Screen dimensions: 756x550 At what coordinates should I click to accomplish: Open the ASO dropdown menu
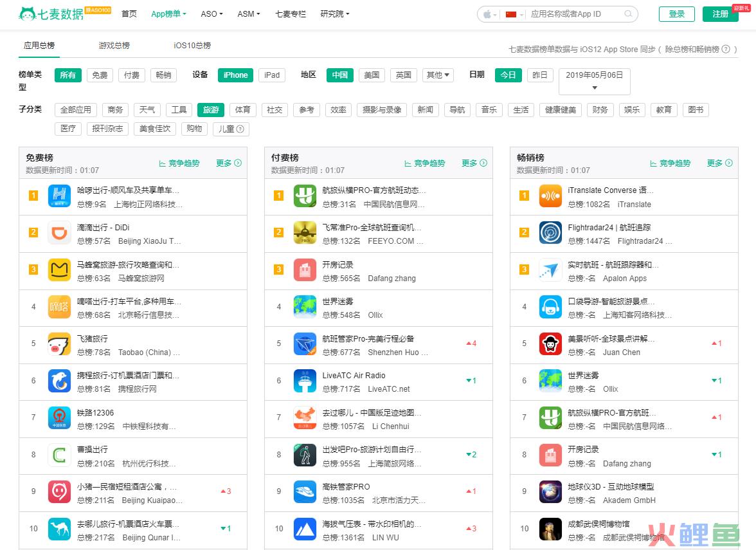pyautogui.click(x=212, y=14)
